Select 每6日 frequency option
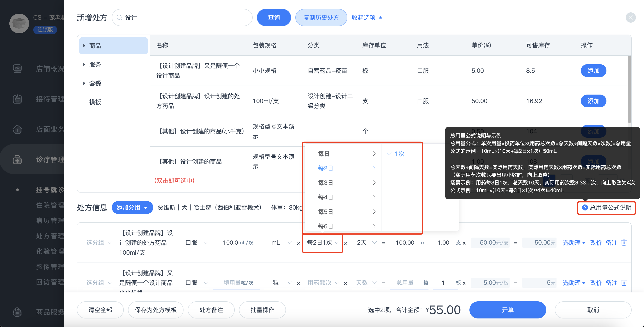The width and height of the screenshot is (644, 327). [x=343, y=226]
